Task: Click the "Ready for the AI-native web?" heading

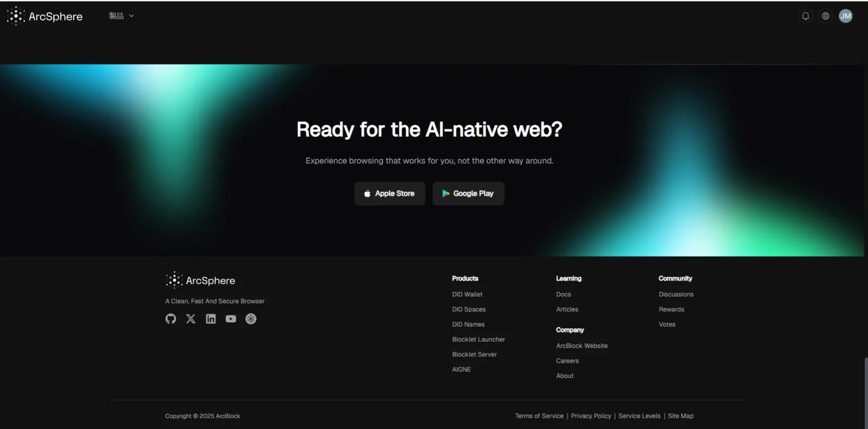Action: click(x=429, y=130)
